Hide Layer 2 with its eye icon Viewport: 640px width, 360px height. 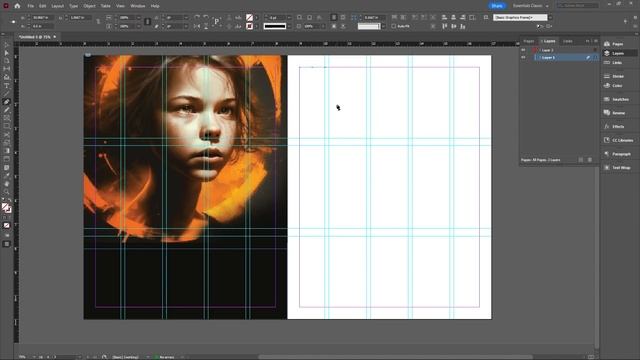coord(523,50)
